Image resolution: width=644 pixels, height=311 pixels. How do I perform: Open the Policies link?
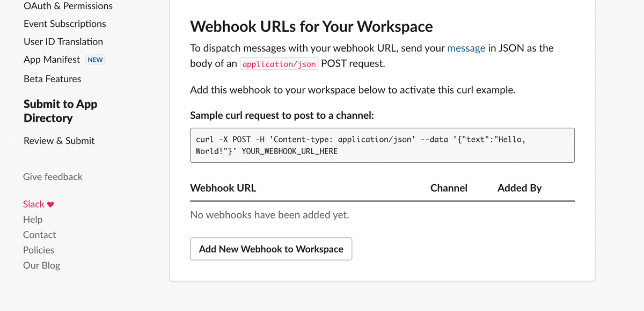click(39, 250)
